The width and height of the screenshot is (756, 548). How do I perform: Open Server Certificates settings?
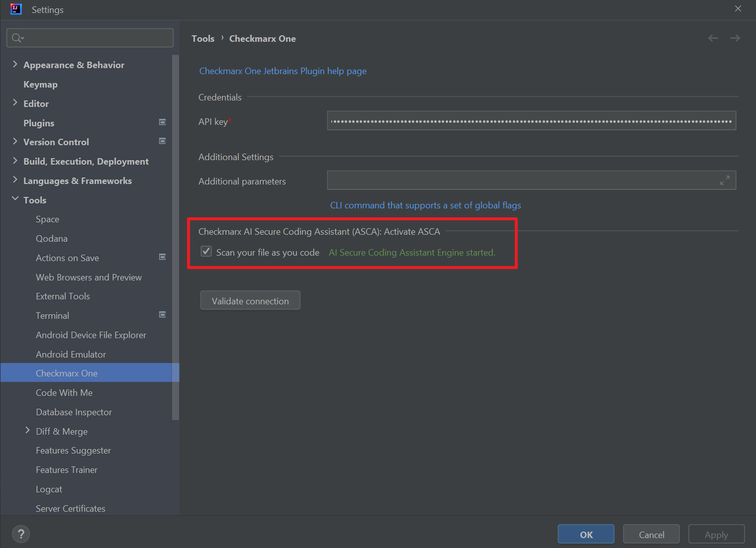[71, 509]
